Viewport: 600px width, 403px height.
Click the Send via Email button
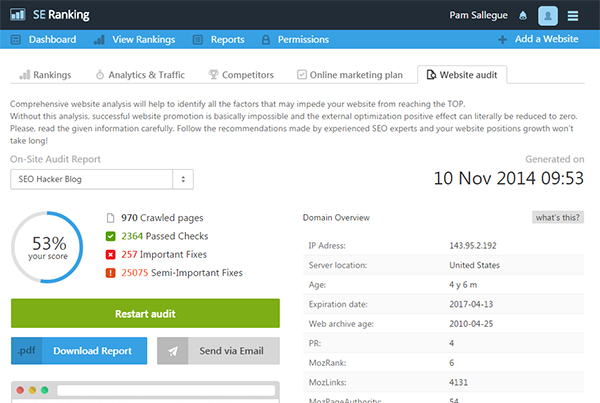218,351
